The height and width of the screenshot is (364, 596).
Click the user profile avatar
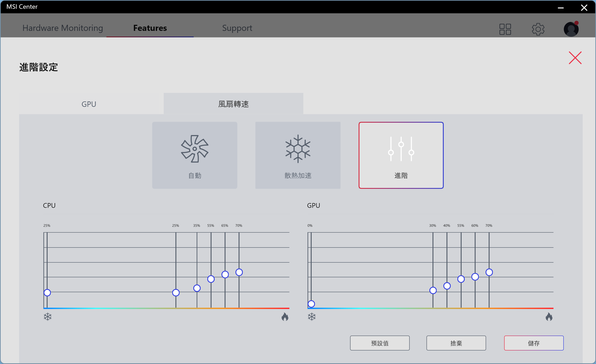571,29
